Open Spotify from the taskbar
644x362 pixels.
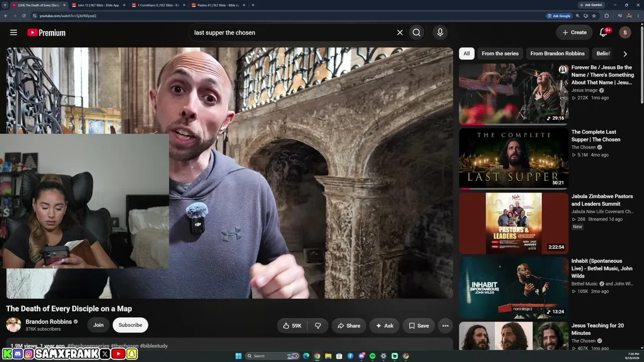372,356
